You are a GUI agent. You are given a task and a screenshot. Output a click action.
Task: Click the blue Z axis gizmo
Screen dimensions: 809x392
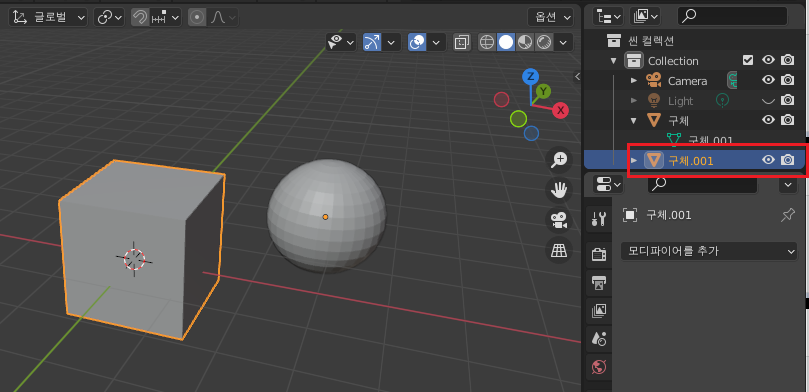click(530, 77)
